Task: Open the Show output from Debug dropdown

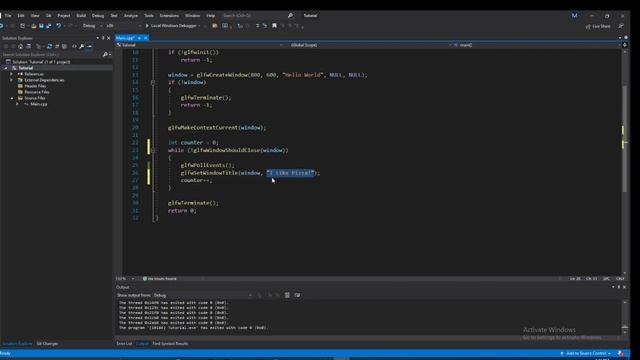Action: pyautogui.click(x=202, y=295)
